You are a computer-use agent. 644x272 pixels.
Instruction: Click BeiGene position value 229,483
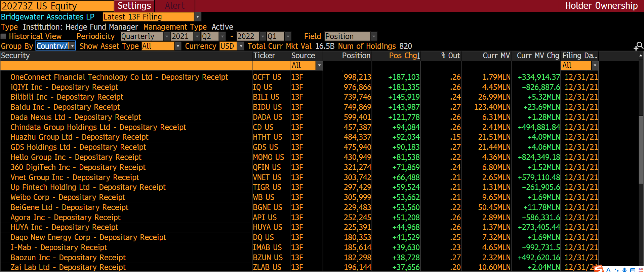point(357,207)
